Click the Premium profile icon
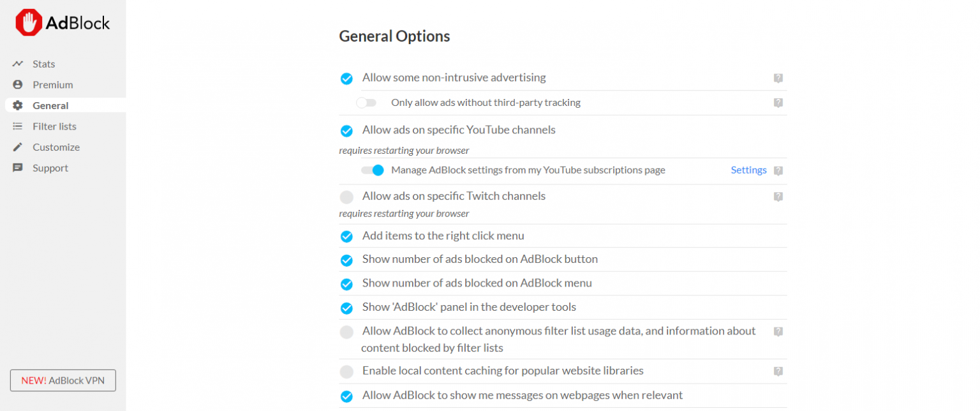The height and width of the screenshot is (411, 980). [x=18, y=84]
